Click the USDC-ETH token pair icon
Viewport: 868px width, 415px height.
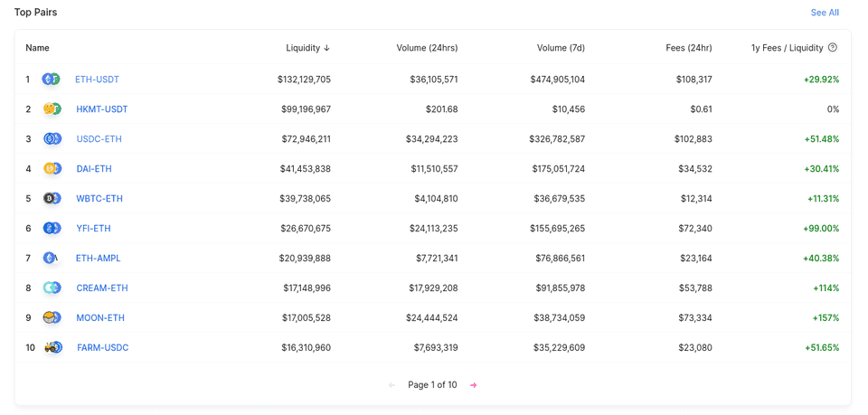[52, 139]
